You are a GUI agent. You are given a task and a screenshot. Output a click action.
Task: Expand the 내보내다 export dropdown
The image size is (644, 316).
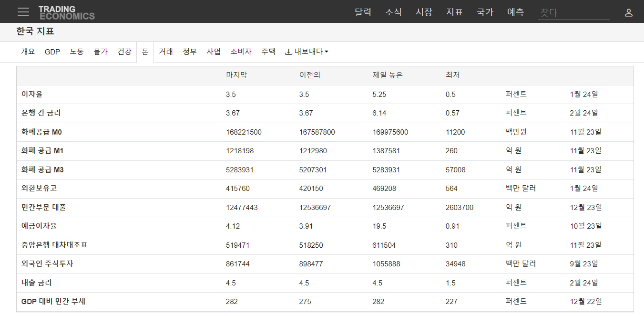coord(307,52)
